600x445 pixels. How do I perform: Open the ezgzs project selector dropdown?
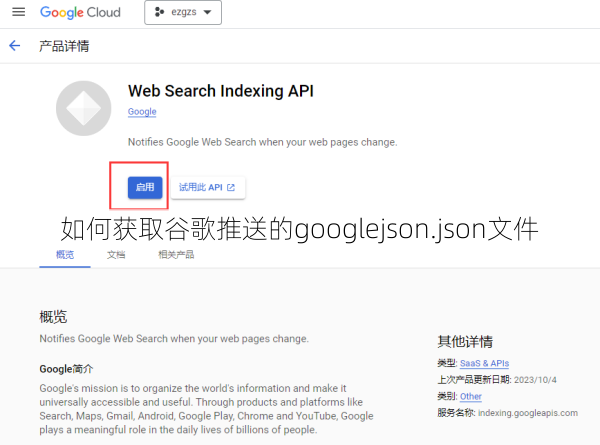coord(183,12)
